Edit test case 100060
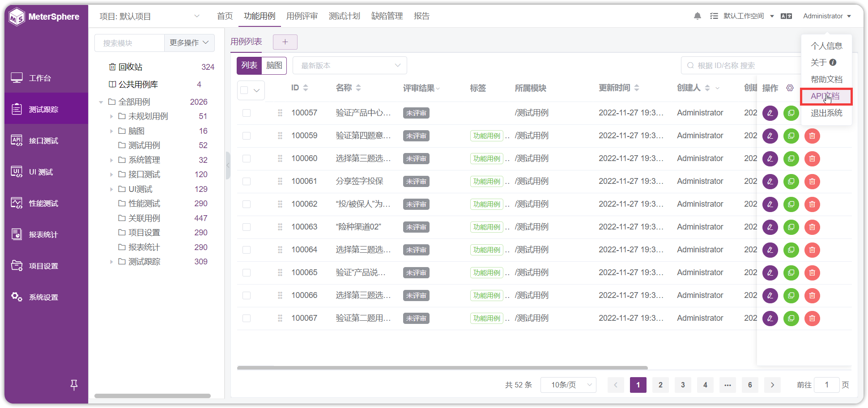This screenshot has width=868, height=408. (770, 159)
